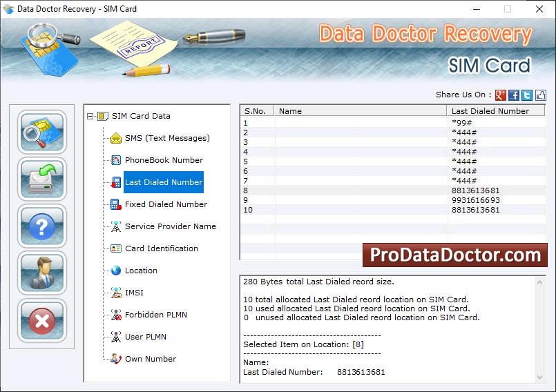Select Service Provider Name in tree
This screenshot has width=556, height=392.
point(170,226)
